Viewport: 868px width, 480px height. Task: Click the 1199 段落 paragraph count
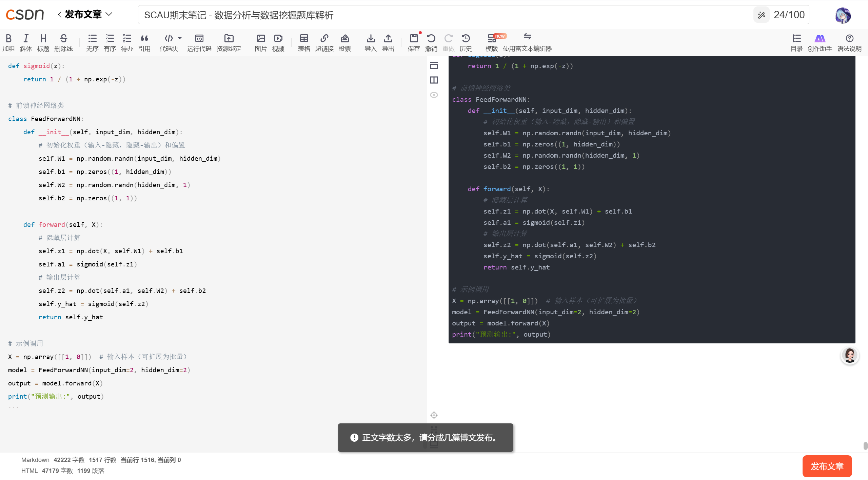(91, 471)
